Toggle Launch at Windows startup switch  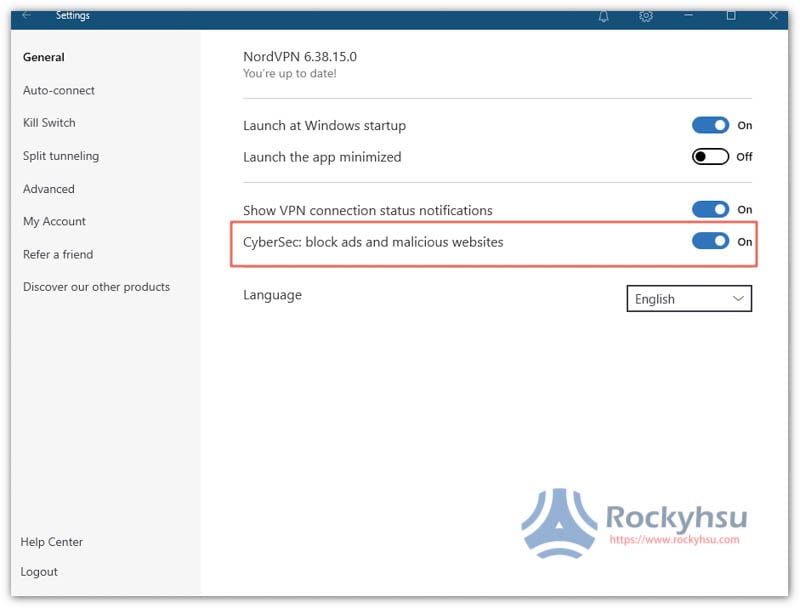tap(710, 125)
